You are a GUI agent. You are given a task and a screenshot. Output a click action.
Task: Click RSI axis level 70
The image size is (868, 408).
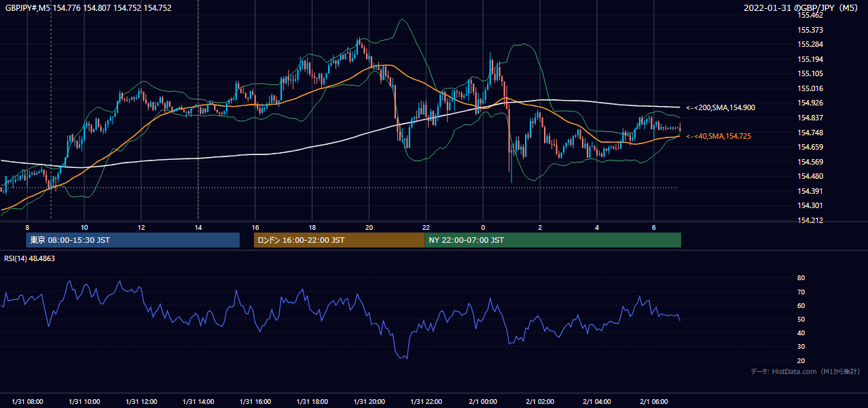point(801,292)
